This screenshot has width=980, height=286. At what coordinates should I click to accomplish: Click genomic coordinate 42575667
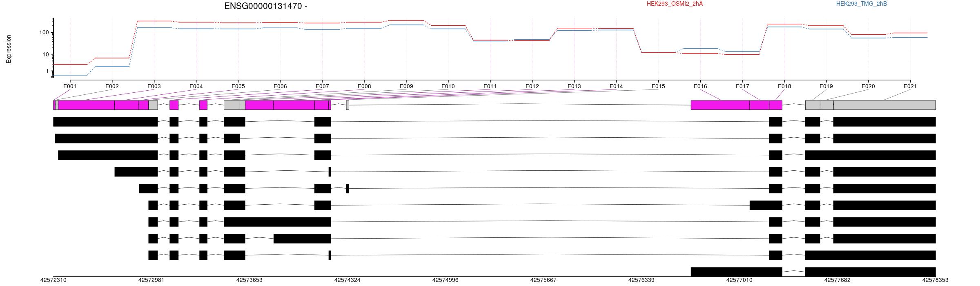point(543,280)
